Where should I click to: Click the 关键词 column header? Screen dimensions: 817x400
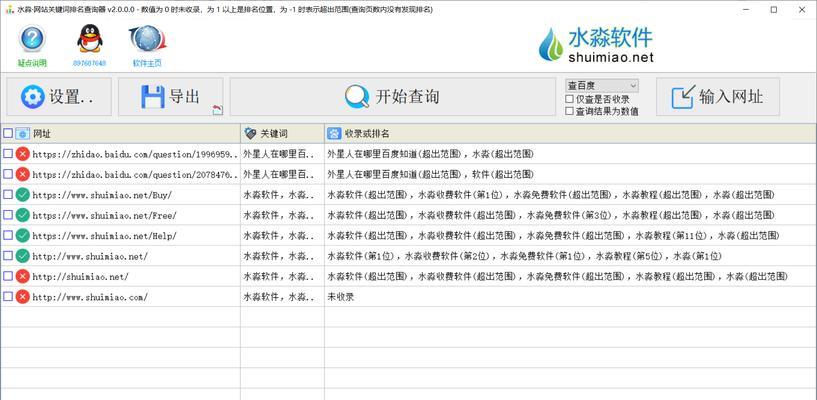pyautogui.click(x=282, y=134)
